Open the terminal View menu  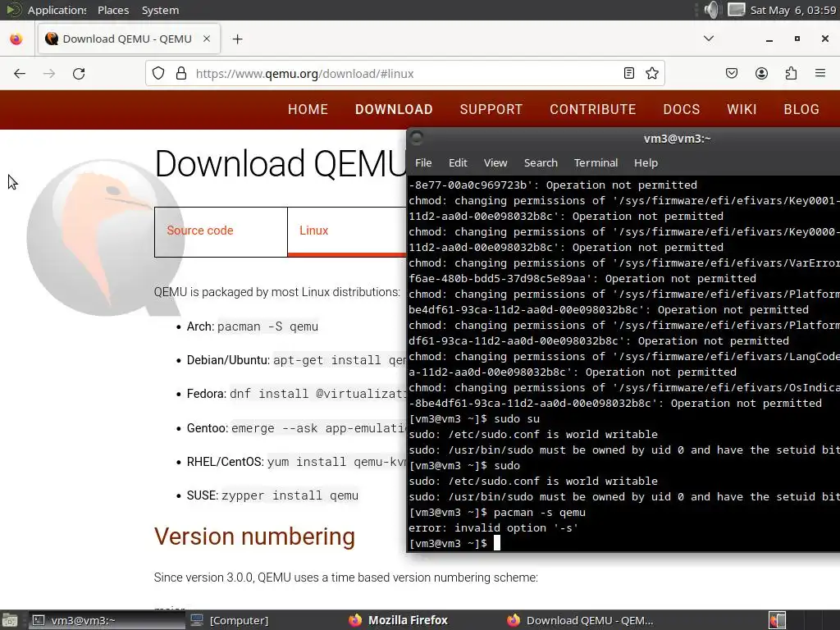tap(495, 163)
